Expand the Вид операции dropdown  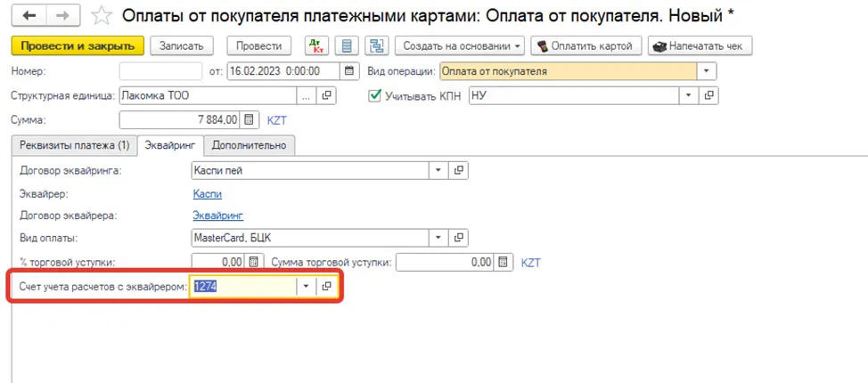click(x=707, y=71)
